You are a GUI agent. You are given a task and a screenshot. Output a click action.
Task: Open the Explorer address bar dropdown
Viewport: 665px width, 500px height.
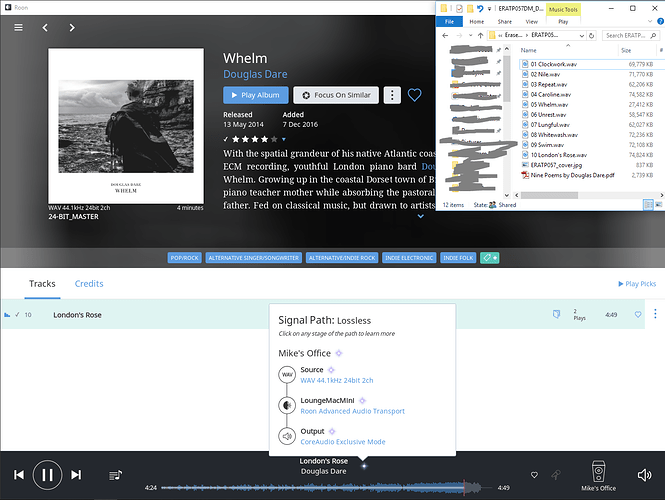pyautogui.click(x=582, y=36)
